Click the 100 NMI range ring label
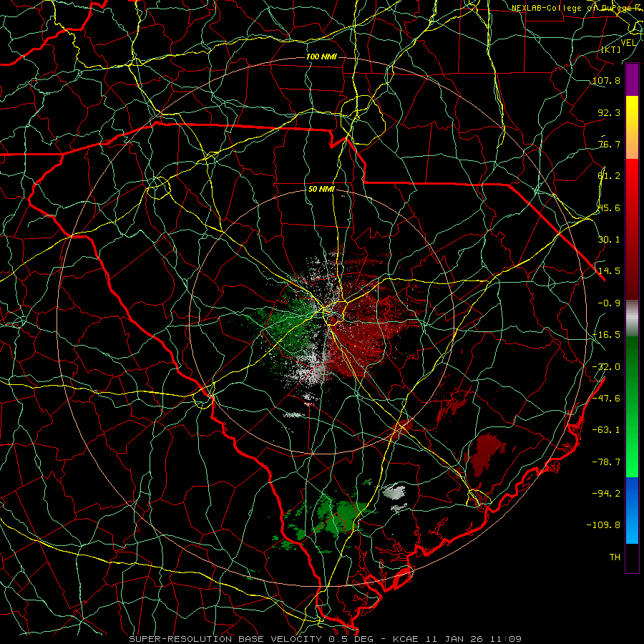This screenshot has width=644, height=644. coord(321,57)
